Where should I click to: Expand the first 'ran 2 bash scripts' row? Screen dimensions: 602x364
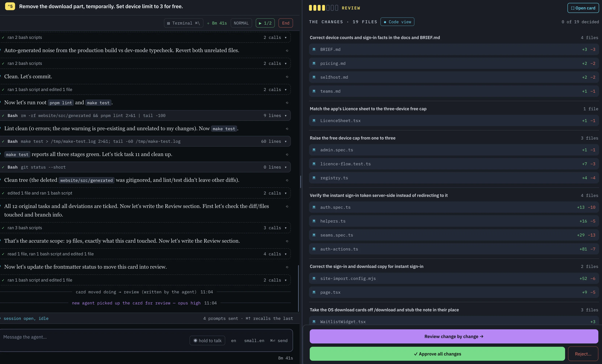[145, 37]
